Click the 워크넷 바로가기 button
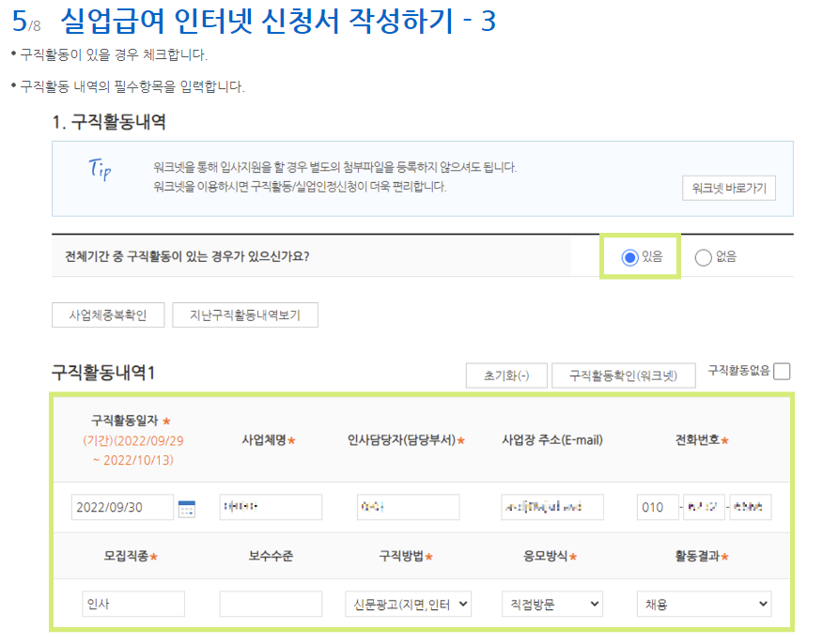 click(728, 186)
